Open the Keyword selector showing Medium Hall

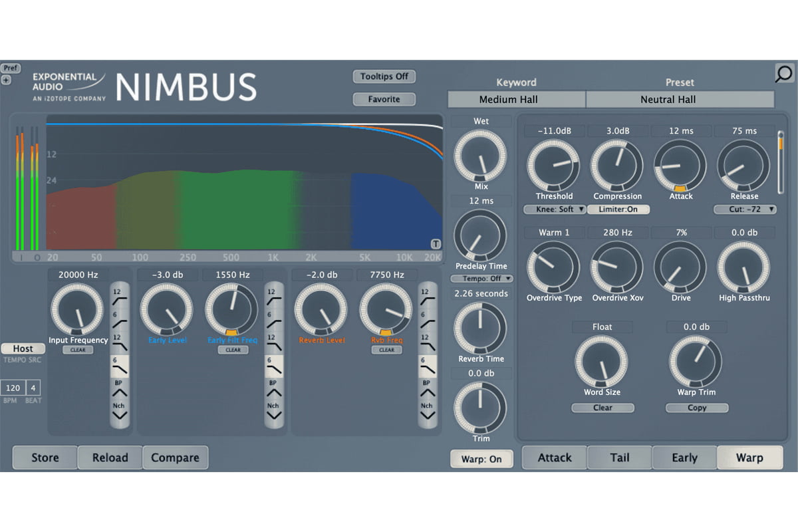[x=517, y=100]
